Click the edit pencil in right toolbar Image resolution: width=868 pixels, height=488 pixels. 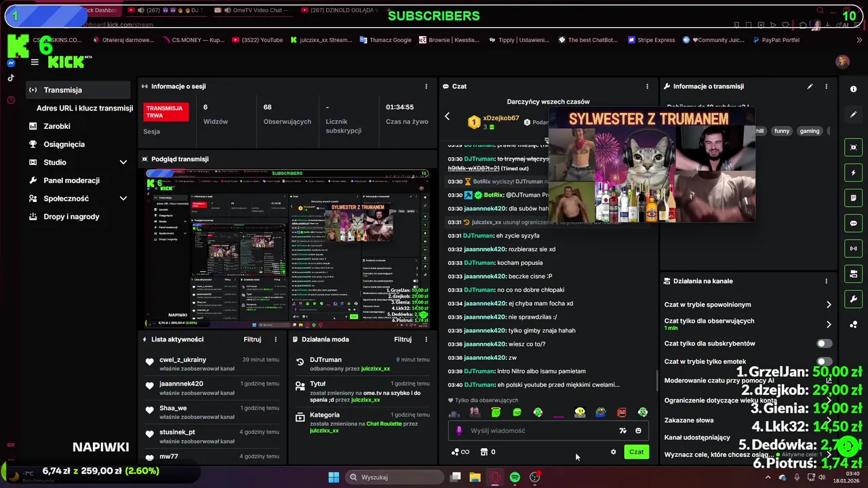pyautogui.click(x=853, y=115)
